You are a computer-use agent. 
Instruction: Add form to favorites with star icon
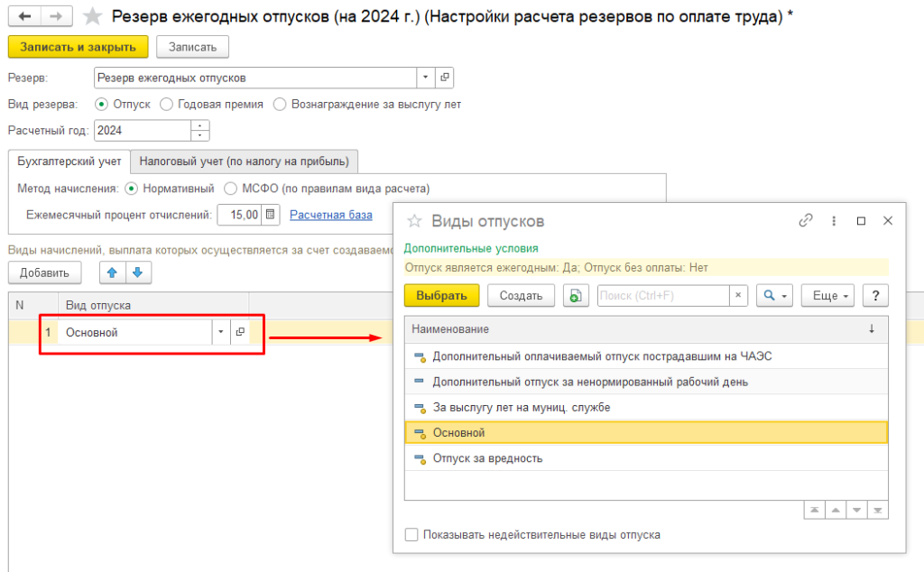point(92,16)
